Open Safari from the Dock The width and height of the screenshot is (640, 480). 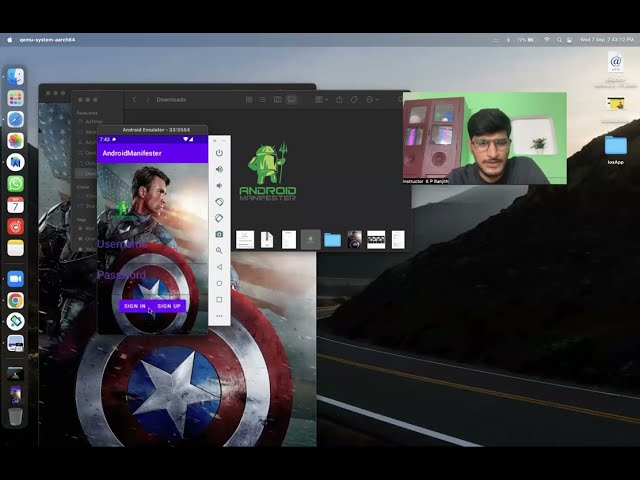click(x=16, y=120)
